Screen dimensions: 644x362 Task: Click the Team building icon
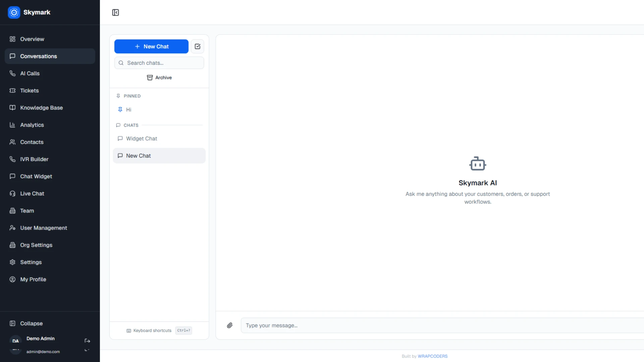[x=12, y=210]
